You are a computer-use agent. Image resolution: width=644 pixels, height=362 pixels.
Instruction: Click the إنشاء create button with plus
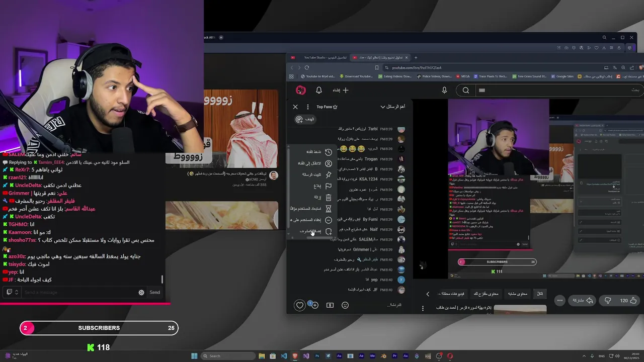340,90
